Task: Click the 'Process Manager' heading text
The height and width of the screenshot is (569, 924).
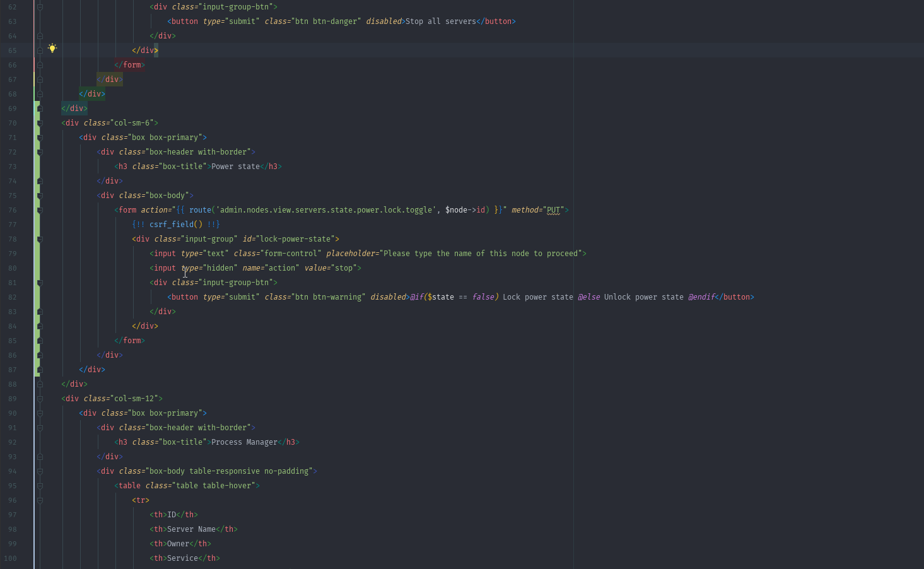Action: 244,442
